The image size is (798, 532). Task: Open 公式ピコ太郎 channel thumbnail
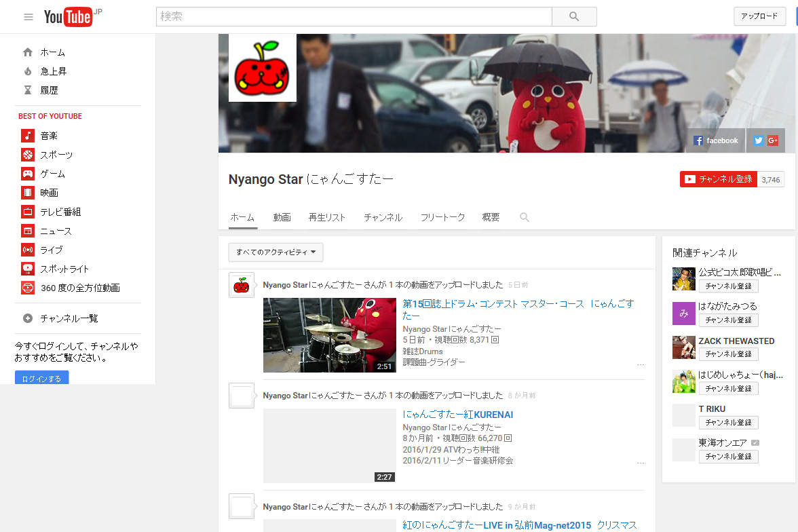(683, 279)
